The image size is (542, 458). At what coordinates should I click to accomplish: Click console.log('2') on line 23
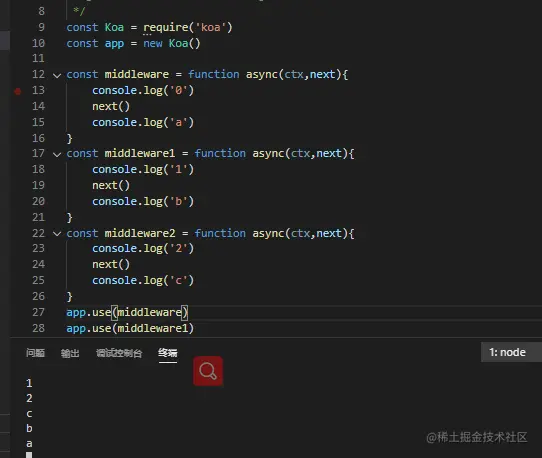tap(143, 249)
